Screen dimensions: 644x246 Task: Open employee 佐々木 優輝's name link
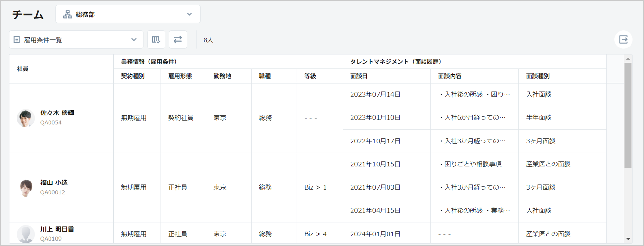pyautogui.click(x=57, y=113)
